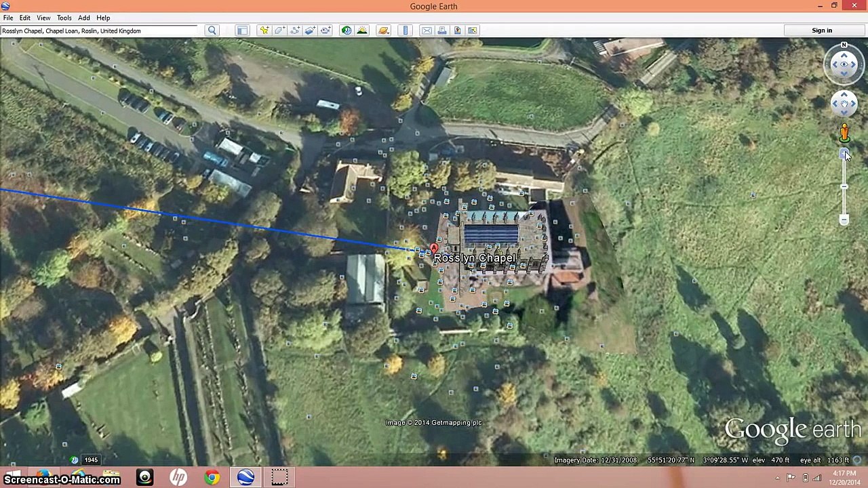Open the Tools menu
The width and height of the screenshot is (868, 488).
pyautogui.click(x=64, y=18)
